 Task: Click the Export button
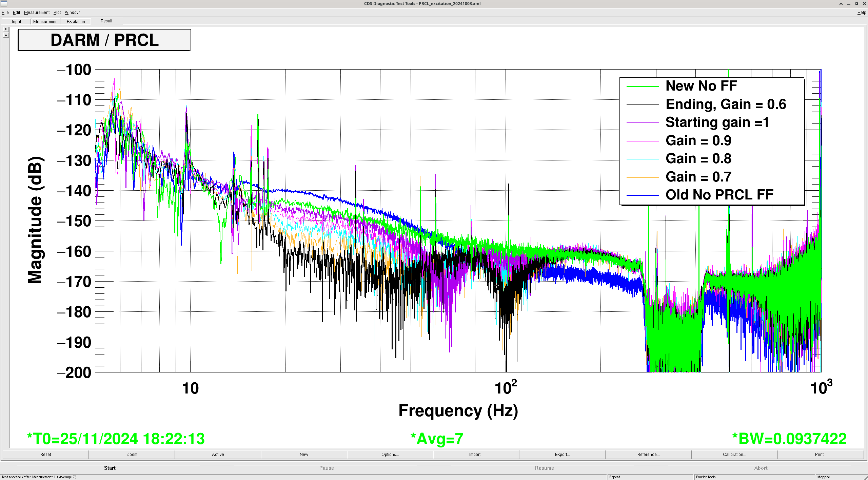pos(563,455)
